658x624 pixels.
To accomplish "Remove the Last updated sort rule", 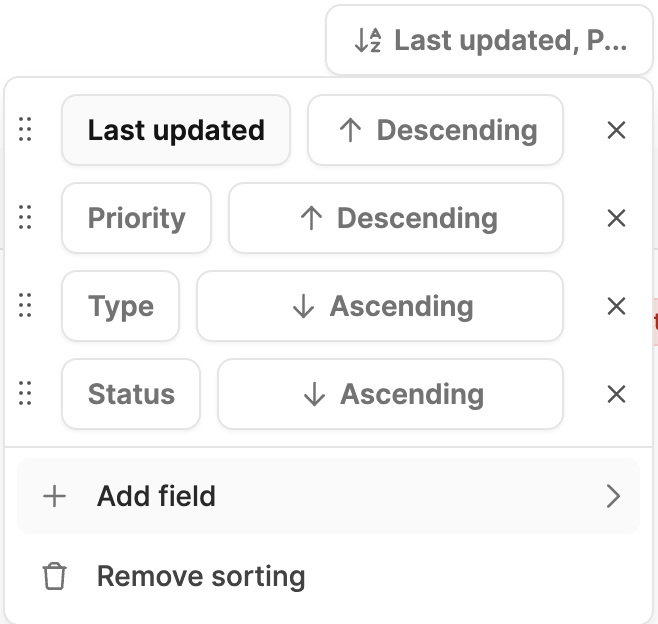I will (617, 130).
